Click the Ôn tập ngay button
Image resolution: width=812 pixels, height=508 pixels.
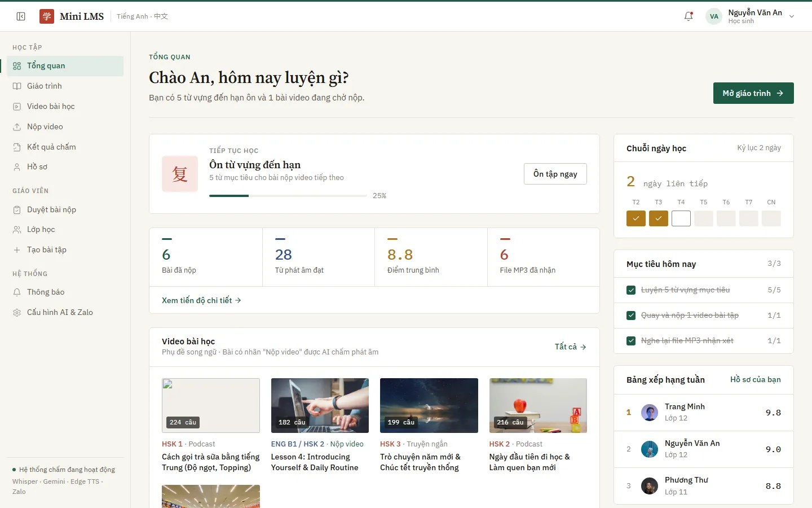555,174
